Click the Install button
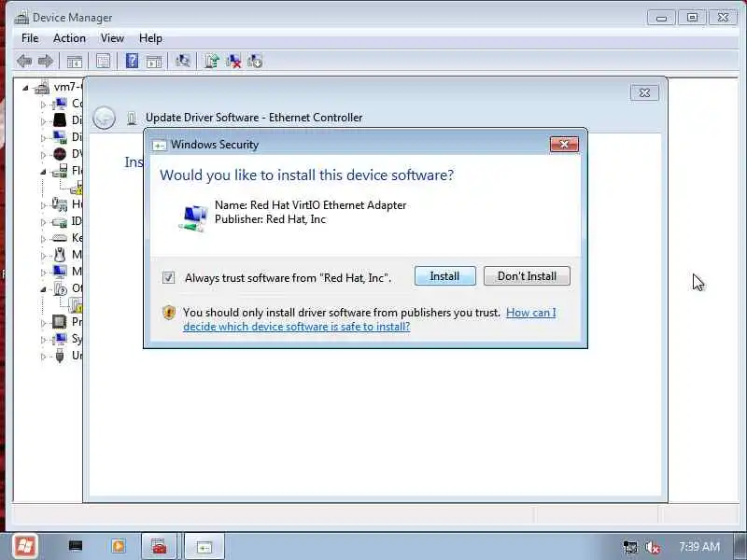747x560 pixels. tap(445, 276)
